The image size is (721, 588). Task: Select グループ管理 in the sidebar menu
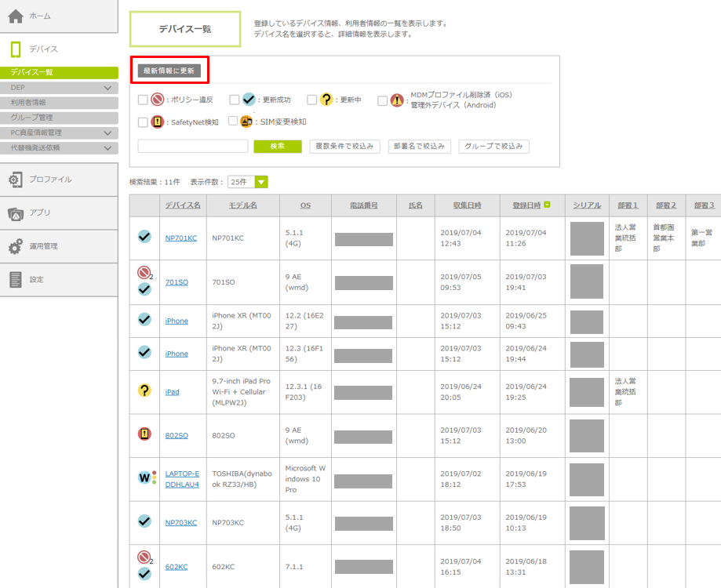pyautogui.click(x=31, y=118)
